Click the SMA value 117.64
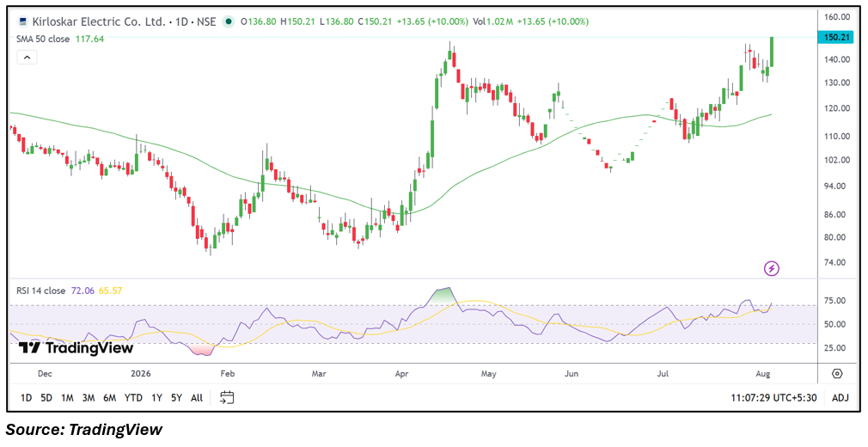This screenshot has height=447, width=868. tap(89, 39)
